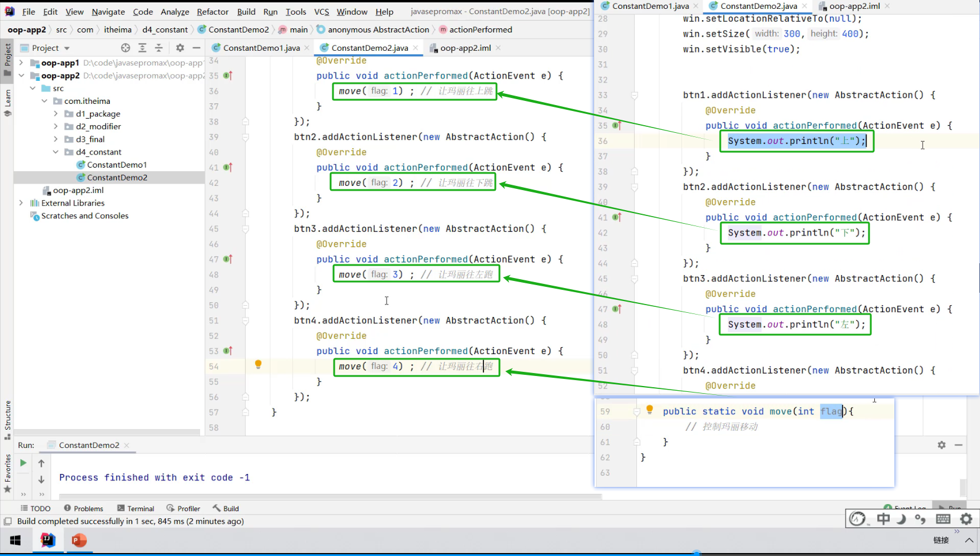Click the tool-window toggle icon in status bar corner
Image resolution: width=980 pixels, height=556 pixels.
point(8,521)
